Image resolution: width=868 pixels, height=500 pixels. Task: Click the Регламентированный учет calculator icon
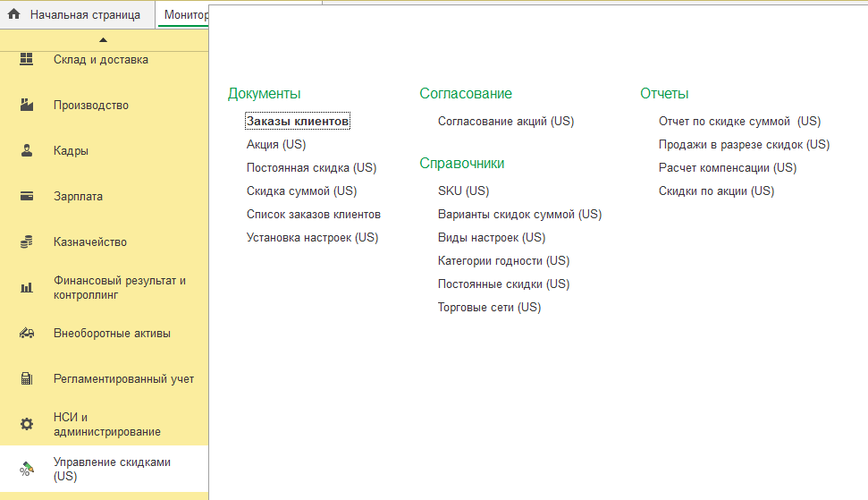click(x=27, y=379)
